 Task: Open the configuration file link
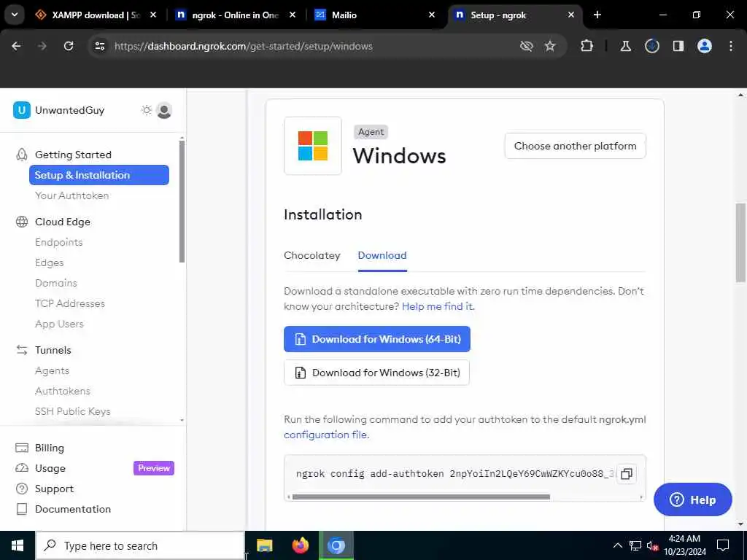pos(326,435)
